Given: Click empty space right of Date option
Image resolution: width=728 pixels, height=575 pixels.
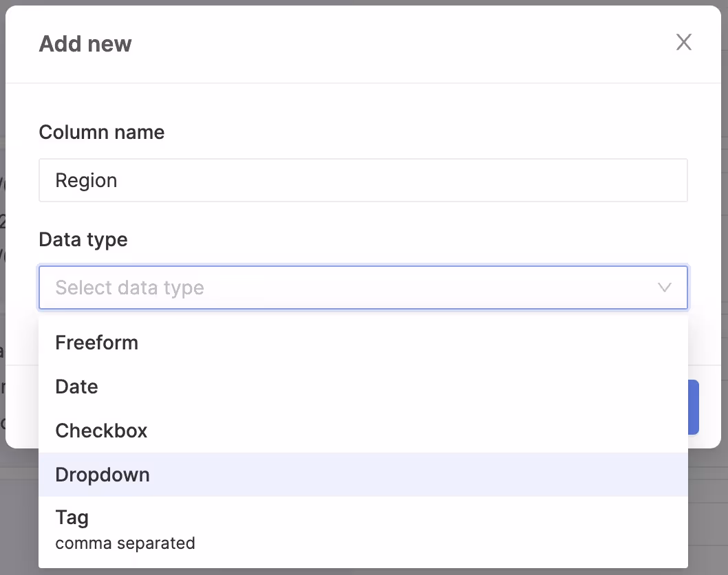Looking at the screenshot, I should coord(413,387).
